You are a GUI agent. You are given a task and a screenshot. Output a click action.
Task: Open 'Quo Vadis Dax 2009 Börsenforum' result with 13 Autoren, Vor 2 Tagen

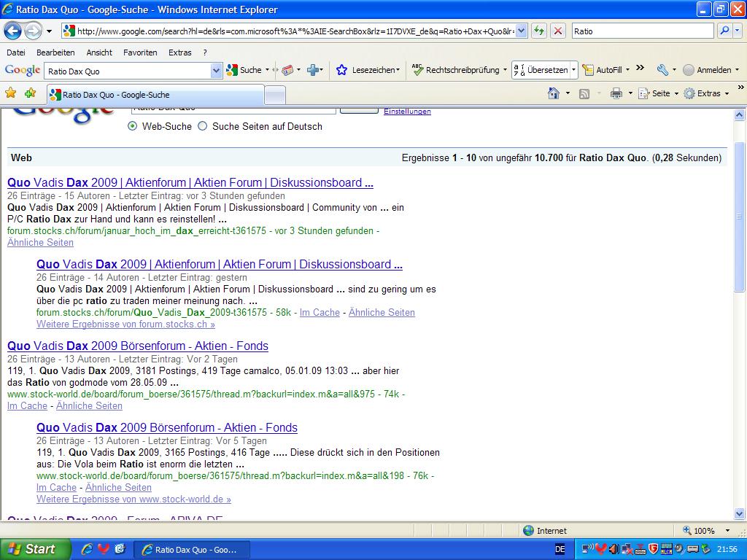138,346
